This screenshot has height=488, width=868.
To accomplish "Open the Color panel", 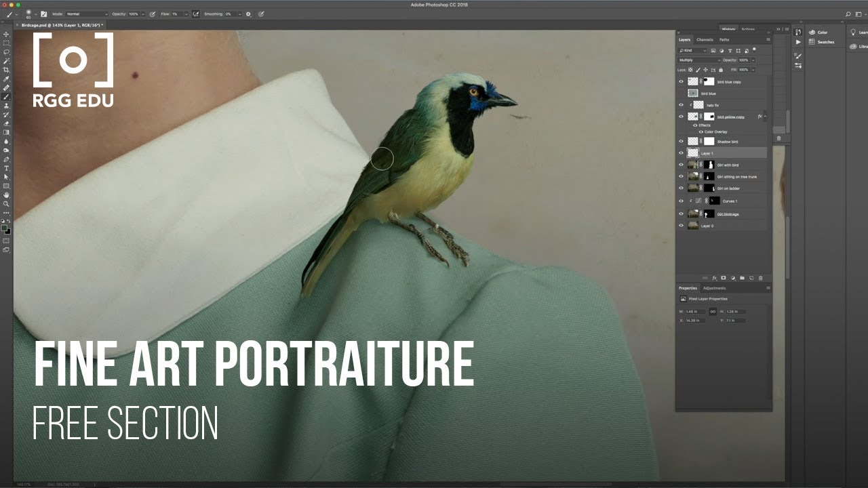I will pyautogui.click(x=819, y=33).
